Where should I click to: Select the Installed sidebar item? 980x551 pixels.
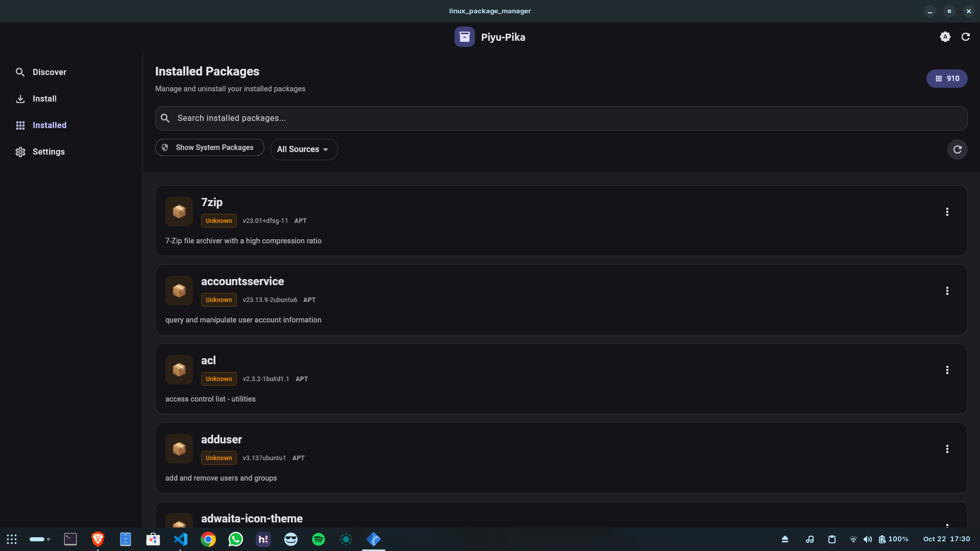coord(49,125)
